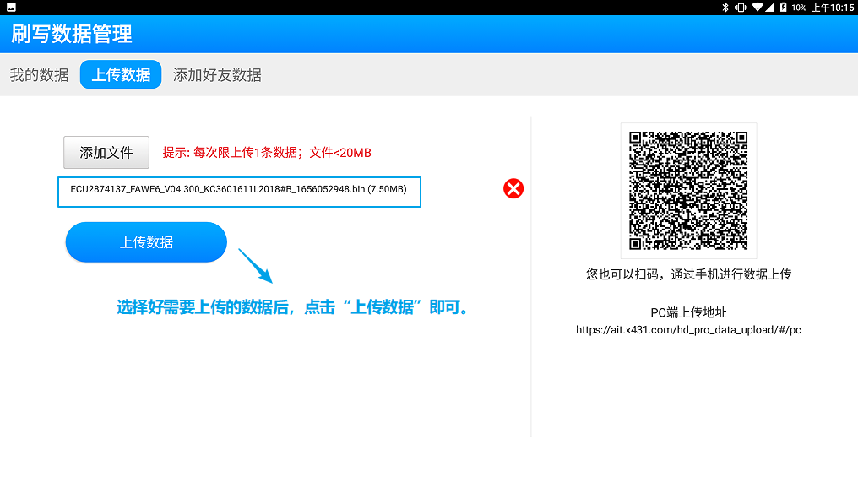This screenshot has height=504, width=858.
Task: Tap the red hint about 20MB file limit
Action: [267, 153]
